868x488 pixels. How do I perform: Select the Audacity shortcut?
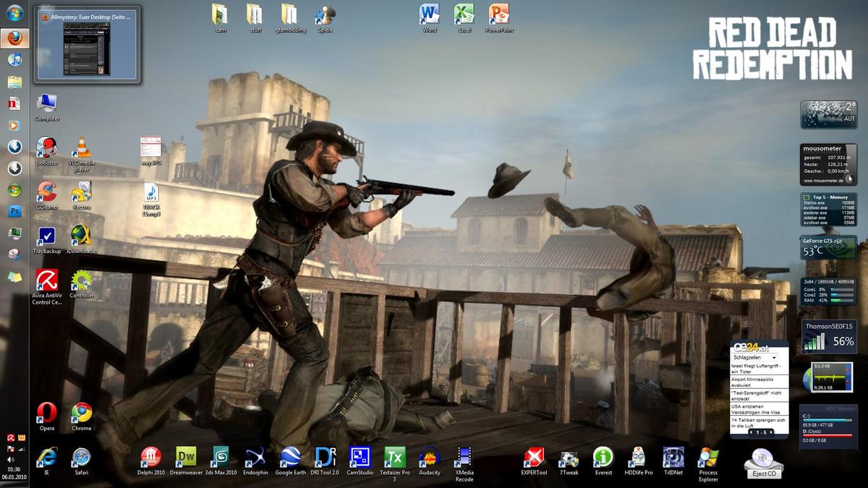[429, 461]
